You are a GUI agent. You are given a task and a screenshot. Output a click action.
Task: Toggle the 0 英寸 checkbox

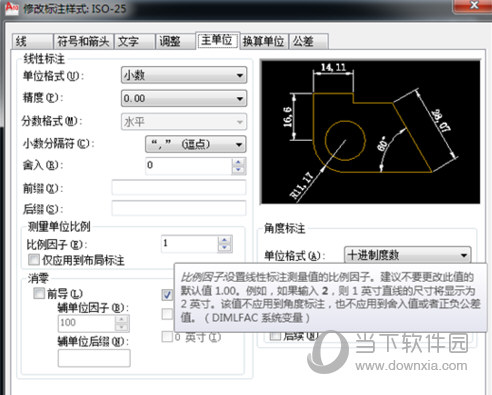pyautogui.click(x=167, y=336)
